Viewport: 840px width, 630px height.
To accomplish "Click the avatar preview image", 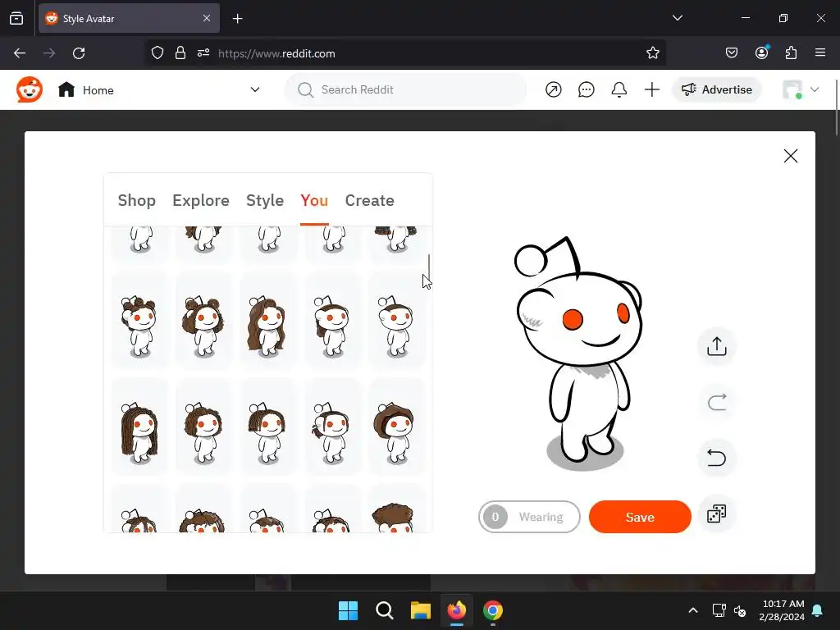I will (x=578, y=354).
